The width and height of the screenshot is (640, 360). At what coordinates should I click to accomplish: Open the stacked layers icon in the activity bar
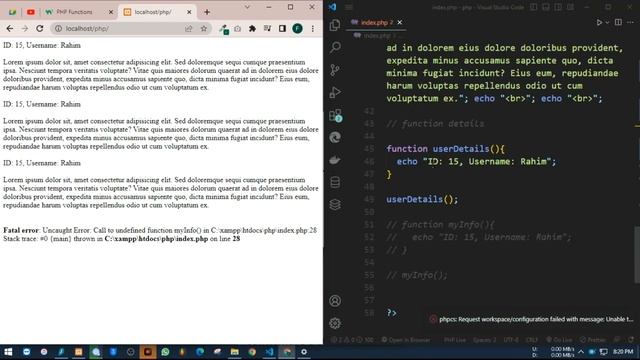point(335,204)
